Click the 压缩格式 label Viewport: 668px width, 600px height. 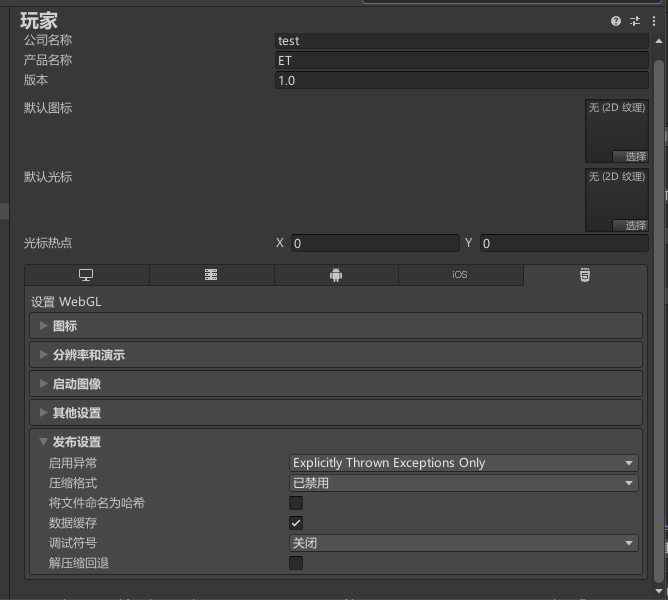pos(73,483)
